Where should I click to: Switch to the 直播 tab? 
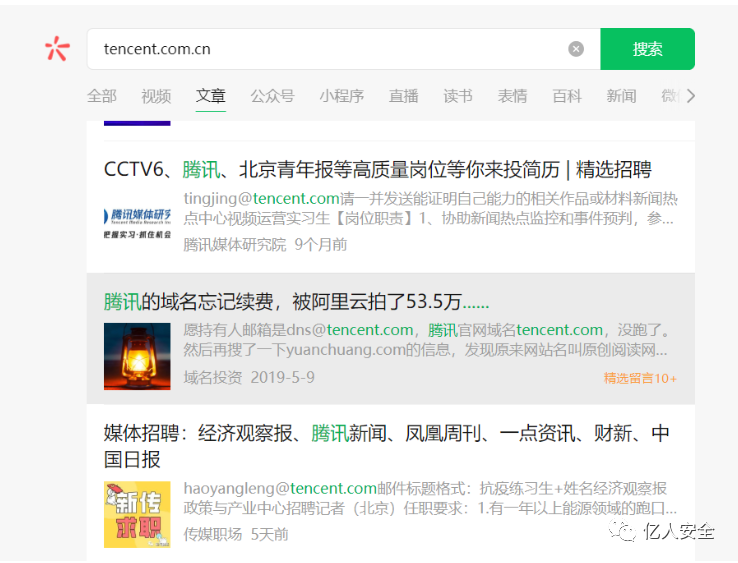[x=403, y=96]
